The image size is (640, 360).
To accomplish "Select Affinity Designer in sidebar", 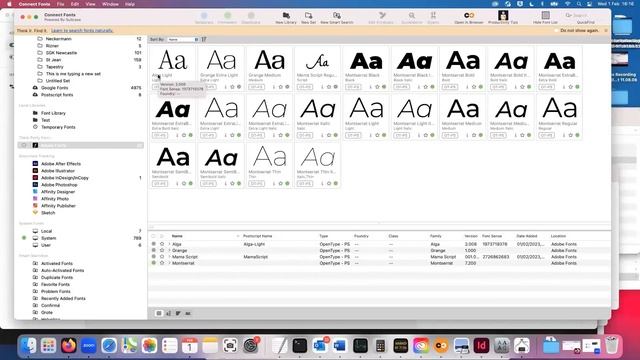I will click(58, 192).
